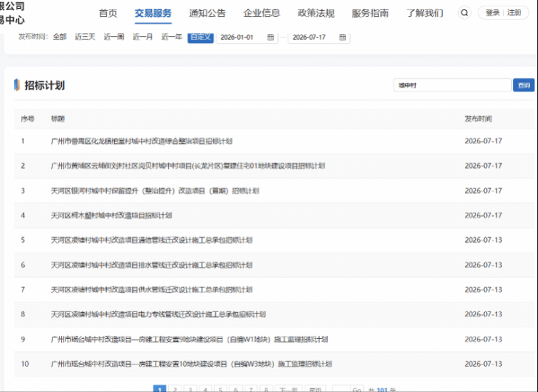Go to 首页 in the top navigation
Viewport: 538px width, 392px height.
pos(108,13)
